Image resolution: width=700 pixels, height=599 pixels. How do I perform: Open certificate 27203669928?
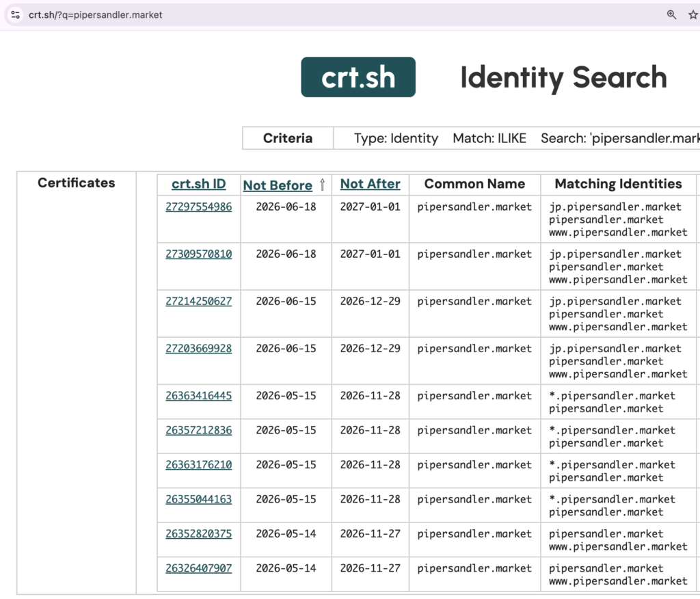pos(199,349)
